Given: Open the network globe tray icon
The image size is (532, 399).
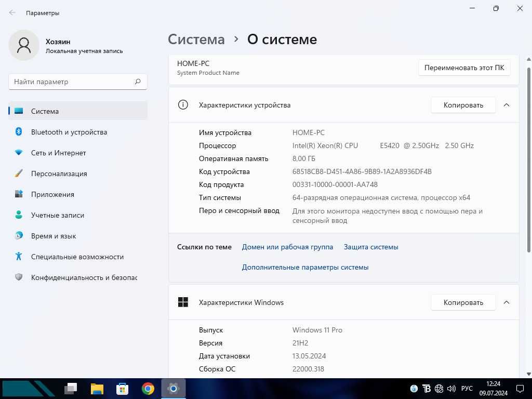Looking at the screenshot, I should [x=439, y=389].
